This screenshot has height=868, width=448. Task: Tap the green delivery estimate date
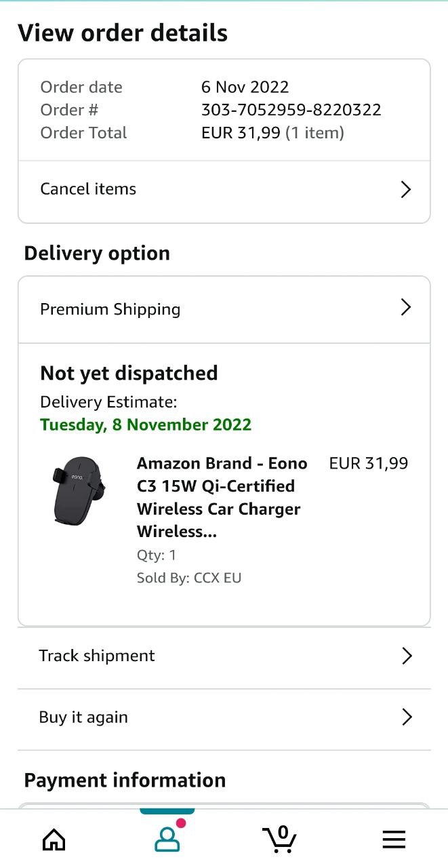[146, 425]
